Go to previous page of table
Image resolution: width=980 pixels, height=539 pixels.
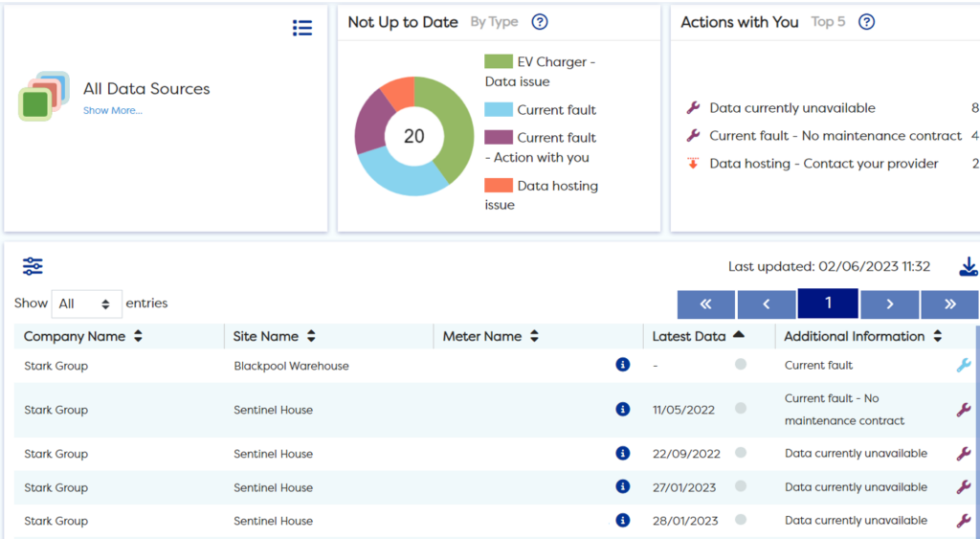click(x=767, y=304)
